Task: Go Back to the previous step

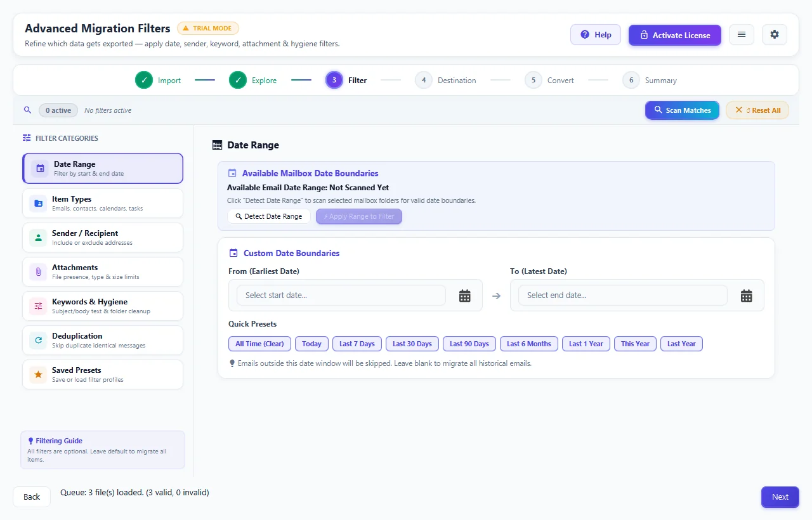Action: tap(32, 497)
